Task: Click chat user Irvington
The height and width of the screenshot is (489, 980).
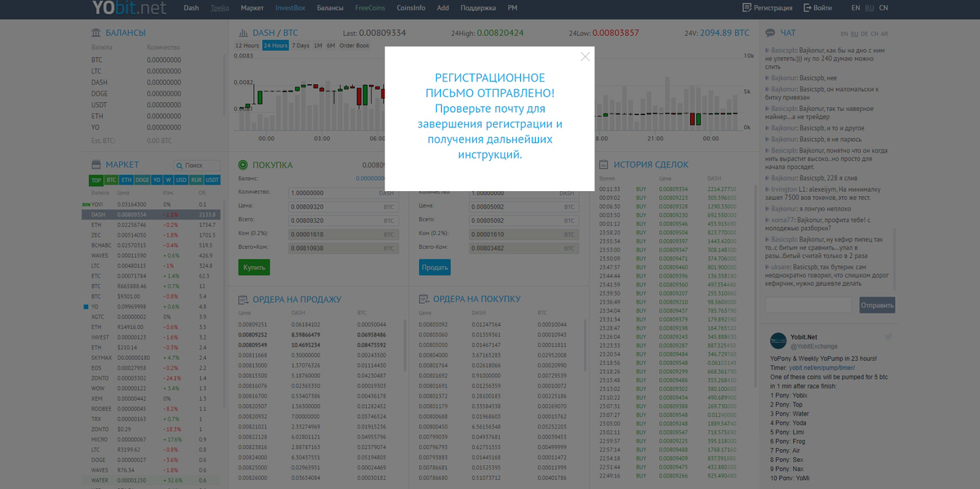Action: (784, 189)
